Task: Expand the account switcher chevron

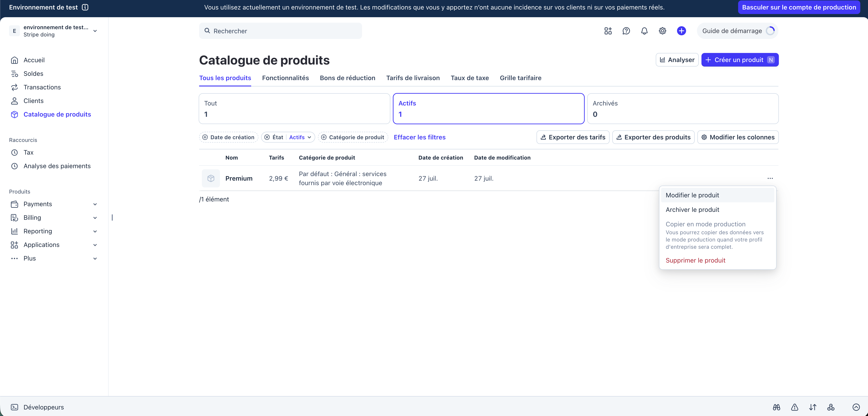Action: [95, 31]
